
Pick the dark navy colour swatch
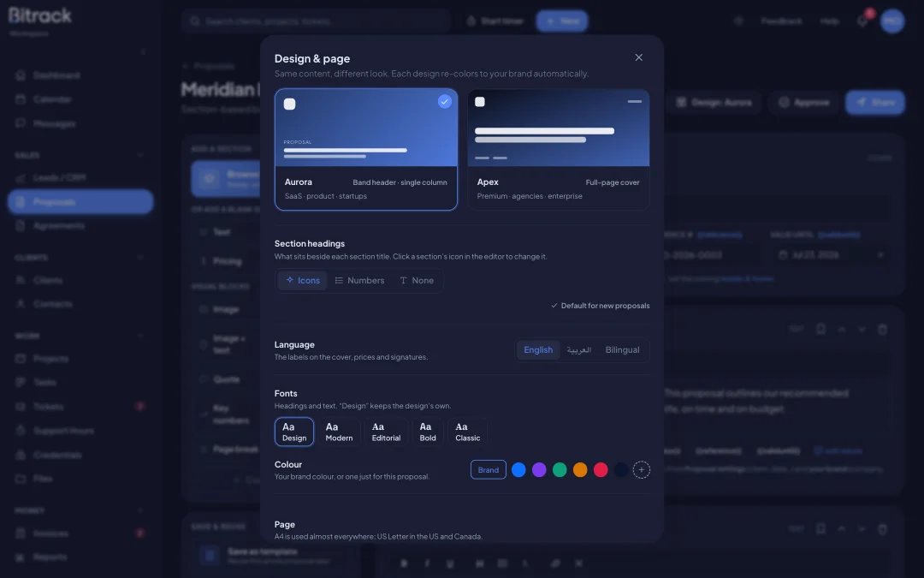point(621,470)
